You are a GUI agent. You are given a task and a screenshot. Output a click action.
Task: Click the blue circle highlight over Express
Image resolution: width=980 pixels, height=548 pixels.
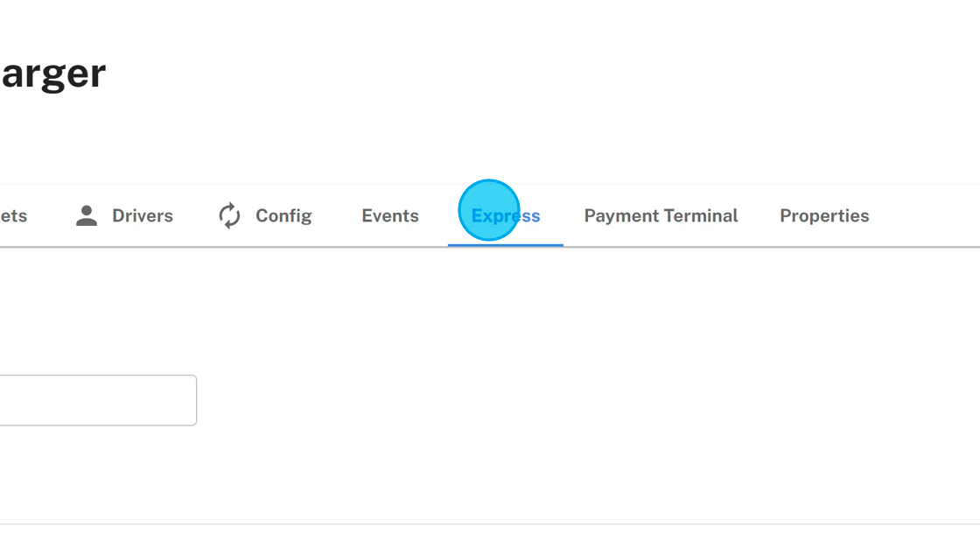[489, 210]
